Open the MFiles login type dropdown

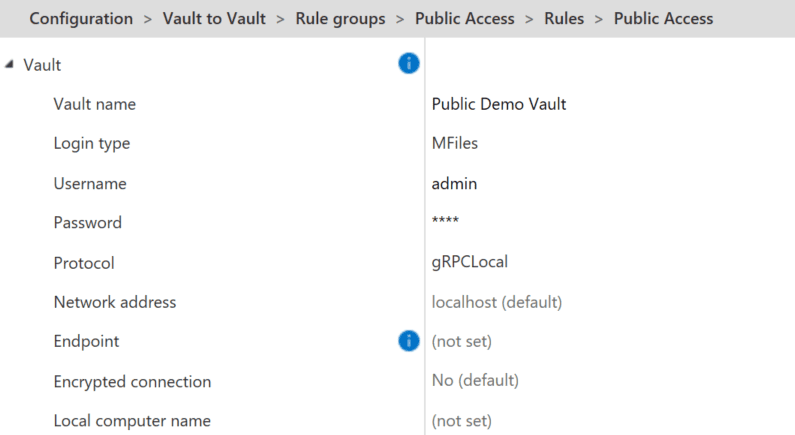click(455, 143)
